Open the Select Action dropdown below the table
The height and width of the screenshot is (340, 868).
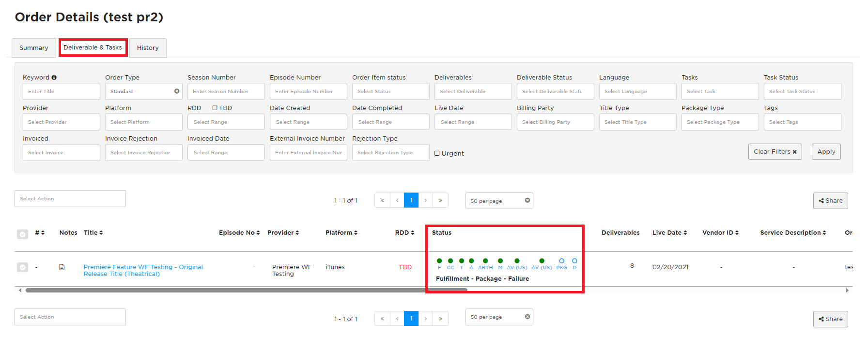click(x=70, y=317)
